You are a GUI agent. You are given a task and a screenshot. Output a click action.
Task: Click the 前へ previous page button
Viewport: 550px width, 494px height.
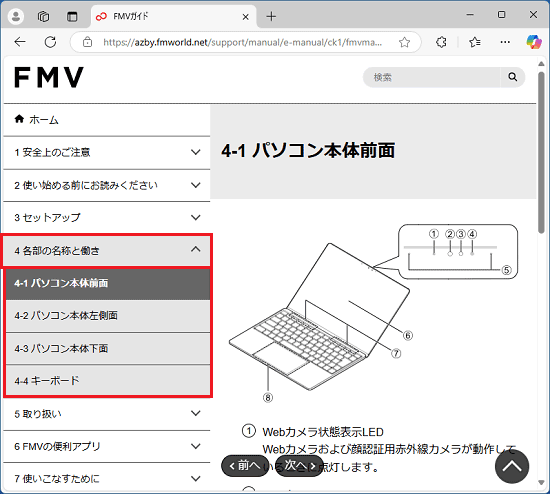(x=245, y=466)
